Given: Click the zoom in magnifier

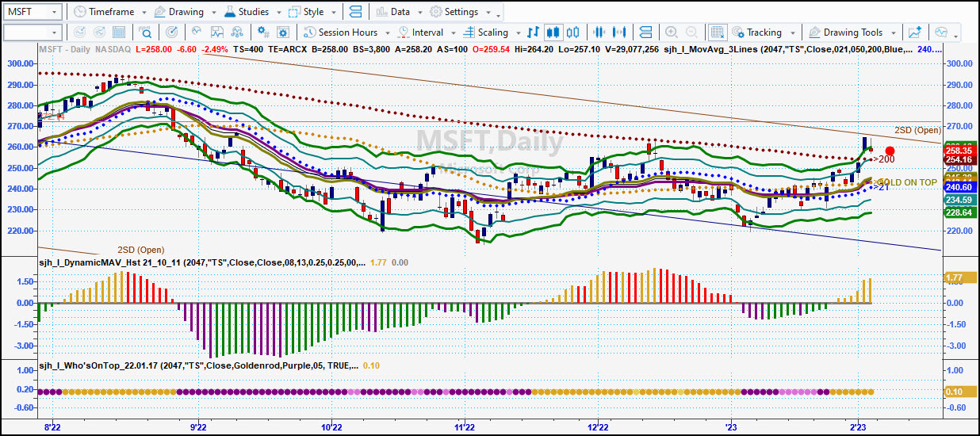Looking at the screenshot, I should [x=671, y=33].
